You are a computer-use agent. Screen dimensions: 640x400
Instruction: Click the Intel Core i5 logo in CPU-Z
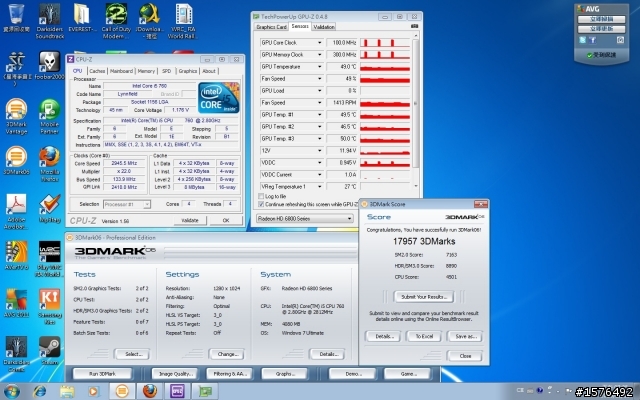pyautogui.click(x=219, y=98)
